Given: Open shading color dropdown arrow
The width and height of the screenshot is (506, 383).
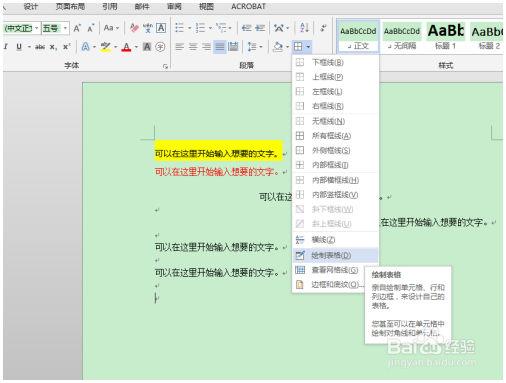Looking at the screenshot, I should coord(287,47).
